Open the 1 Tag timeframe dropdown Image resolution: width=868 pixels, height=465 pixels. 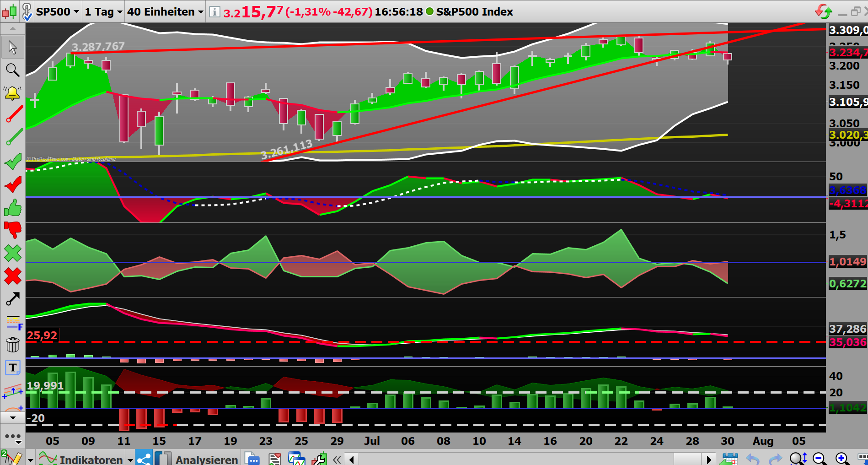click(103, 11)
